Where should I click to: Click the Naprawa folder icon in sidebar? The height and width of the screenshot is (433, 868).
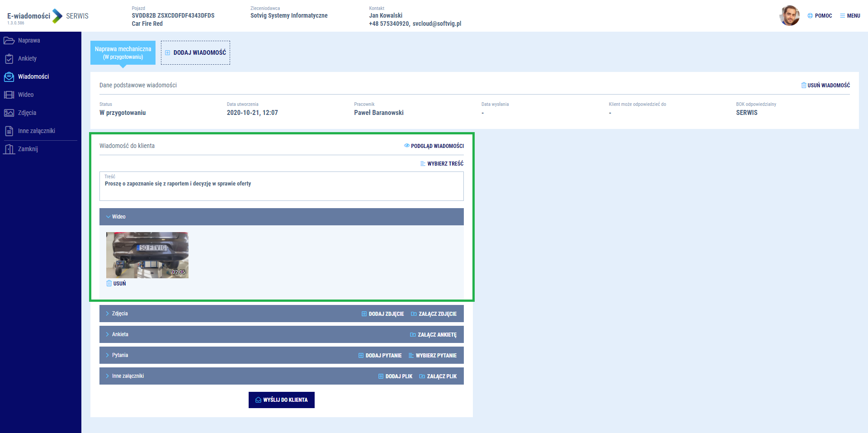click(x=9, y=41)
